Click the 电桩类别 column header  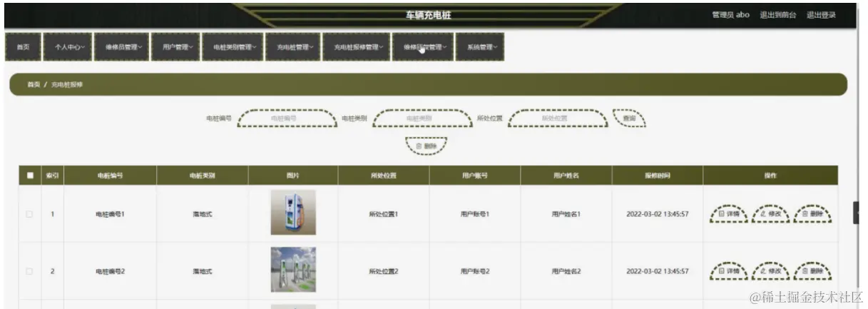(203, 175)
